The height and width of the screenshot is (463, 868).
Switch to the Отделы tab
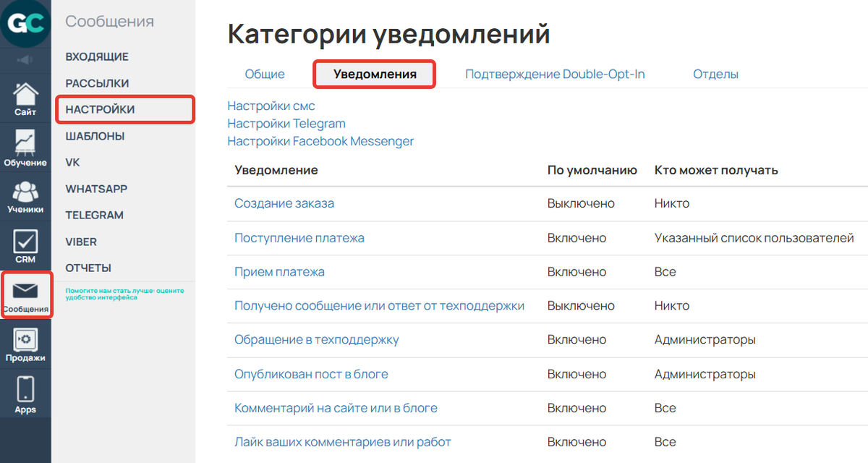[715, 74]
